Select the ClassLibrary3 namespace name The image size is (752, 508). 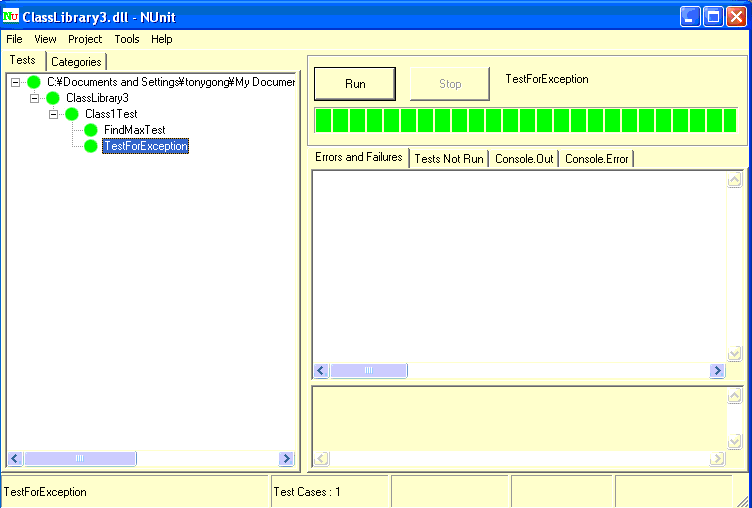[97, 98]
